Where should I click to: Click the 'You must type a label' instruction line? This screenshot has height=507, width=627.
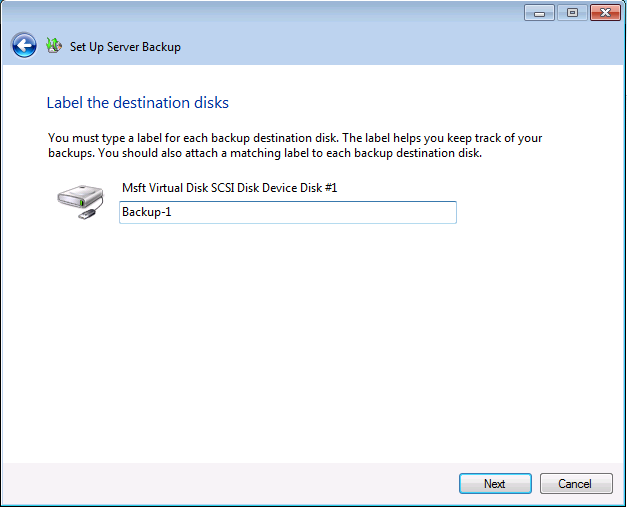click(294, 138)
